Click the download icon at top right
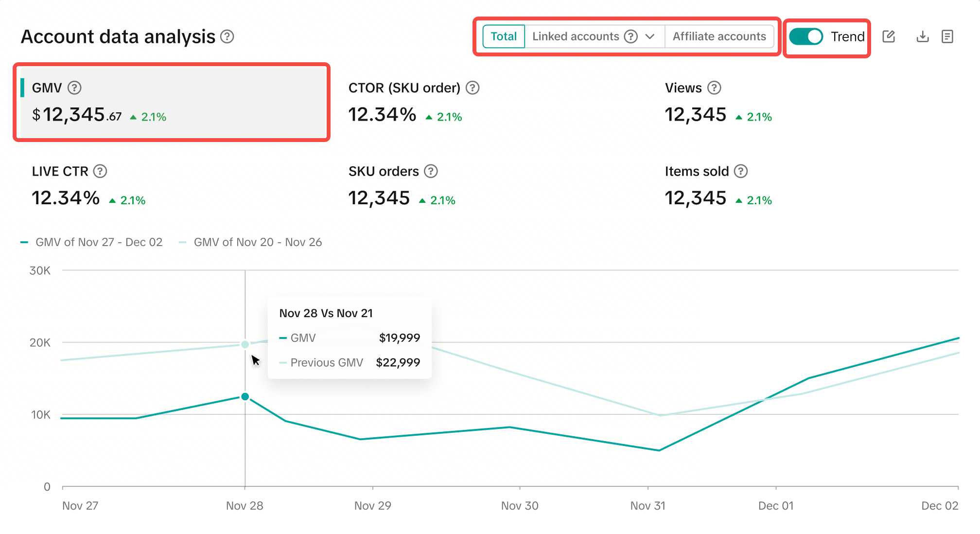Viewport: 980px width, 534px height. tap(922, 36)
